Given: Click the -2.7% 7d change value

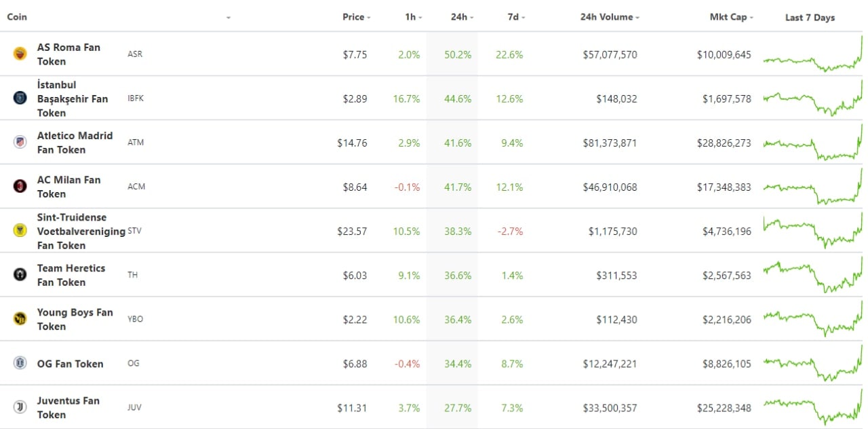Looking at the screenshot, I should (510, 231).
